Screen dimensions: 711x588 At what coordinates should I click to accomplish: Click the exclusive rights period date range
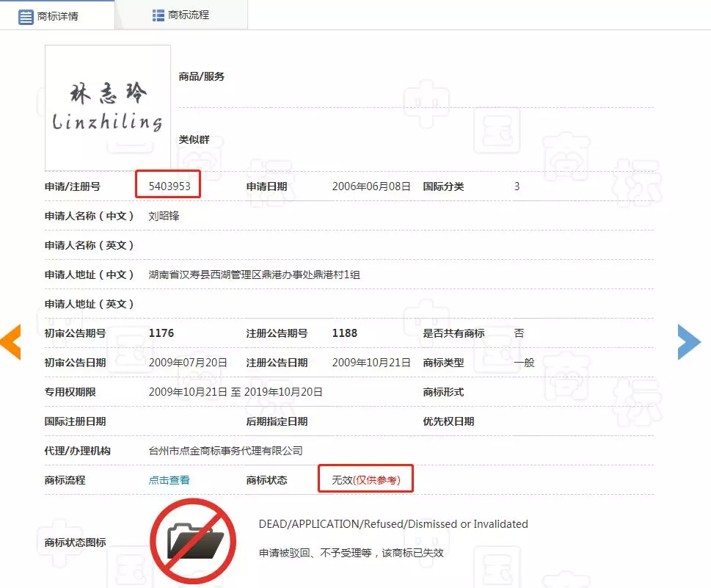click(236, 392)
